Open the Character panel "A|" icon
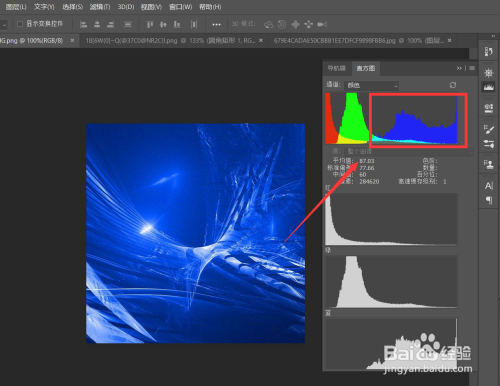 tap(489, 186)
